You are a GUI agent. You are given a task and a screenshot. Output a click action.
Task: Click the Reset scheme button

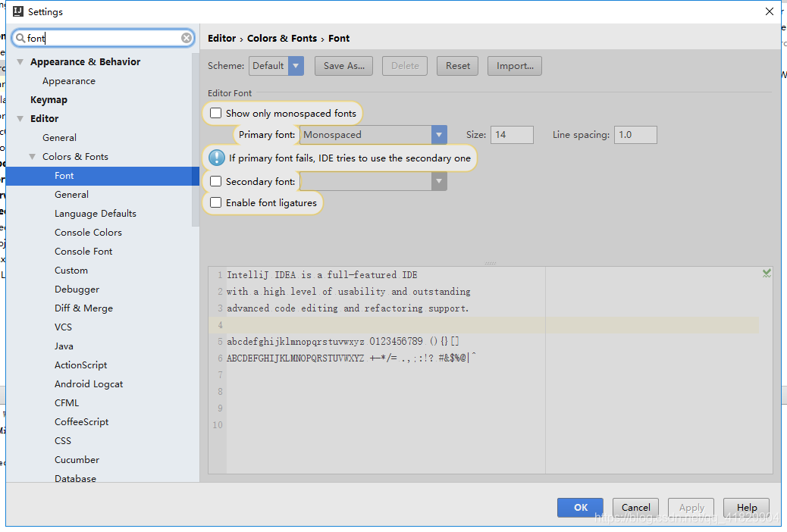tap(458, 66)
